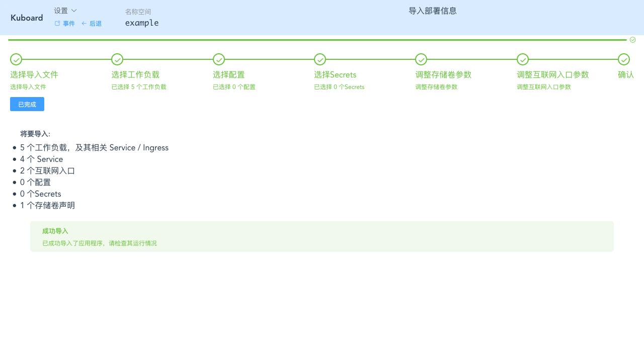The height and width of the screenshot is (362, 644).
Task: Click the 选择配置 step checkmark icon
Action: click(x=218, y=59)
